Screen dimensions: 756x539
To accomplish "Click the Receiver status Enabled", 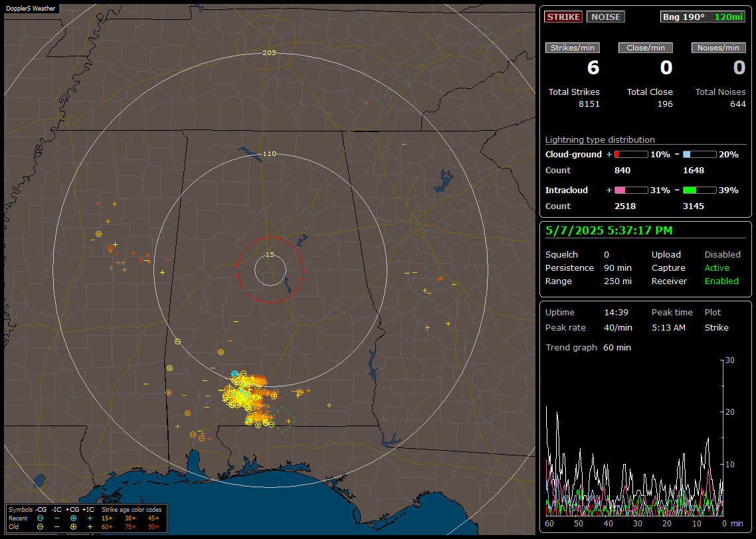I will [x=721, y=281].
